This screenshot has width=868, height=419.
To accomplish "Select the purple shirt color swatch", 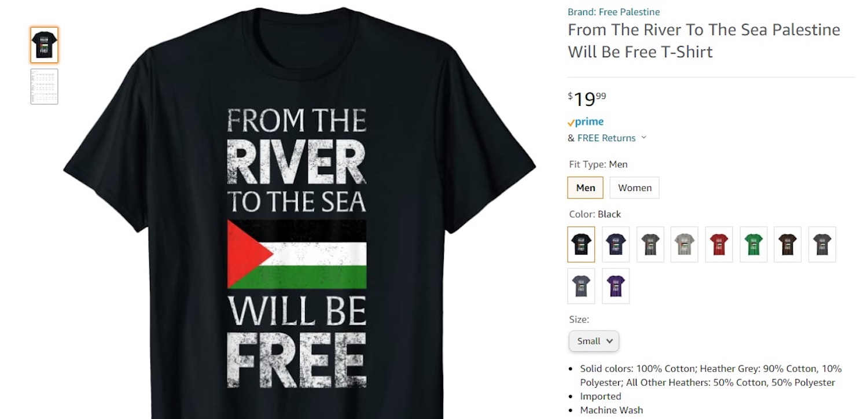I will [x=616, y=286].
